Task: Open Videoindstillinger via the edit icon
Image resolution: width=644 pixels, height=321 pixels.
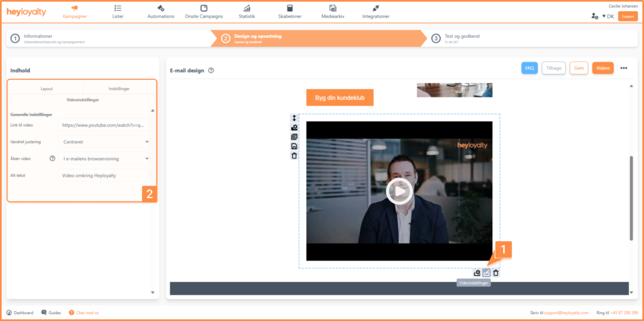Action: (x=486, y=273)
